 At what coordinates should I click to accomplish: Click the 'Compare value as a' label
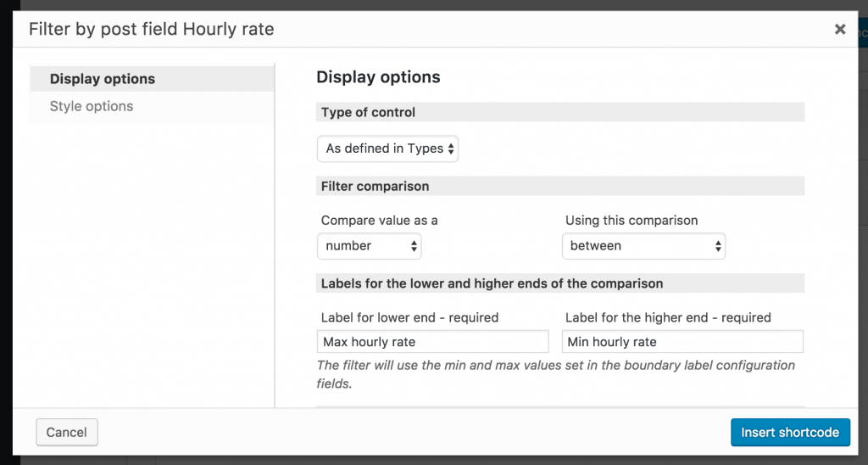[379, 221]
